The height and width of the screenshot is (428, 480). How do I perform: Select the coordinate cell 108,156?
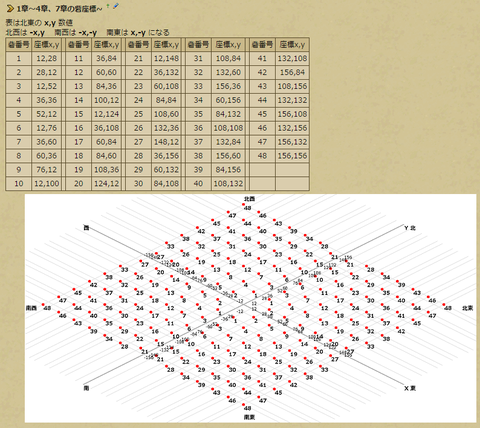292,86
